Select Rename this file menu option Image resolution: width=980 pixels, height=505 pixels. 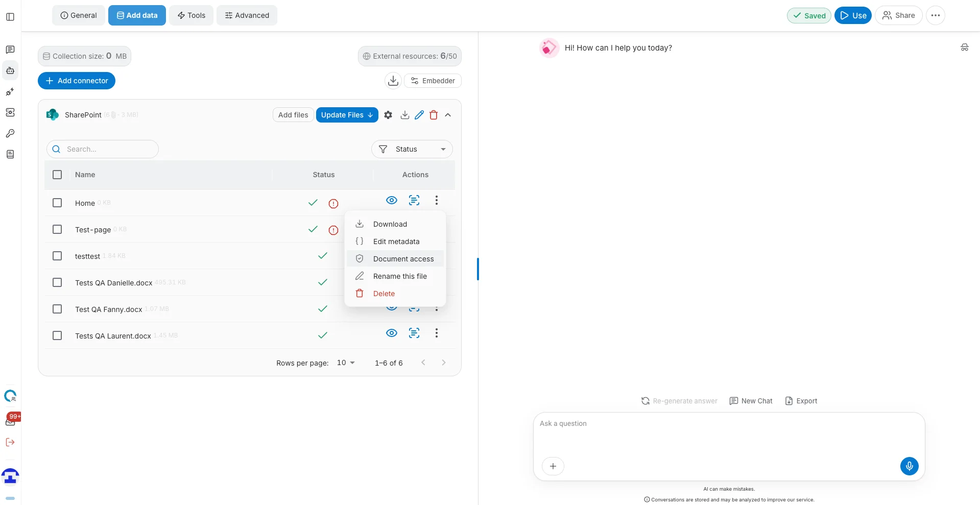pos(395,276)
